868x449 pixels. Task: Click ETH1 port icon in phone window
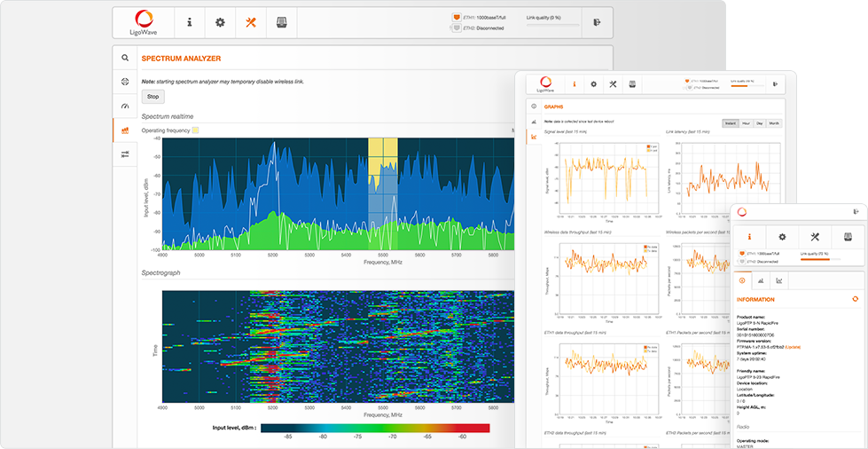(x=744, y=254)
